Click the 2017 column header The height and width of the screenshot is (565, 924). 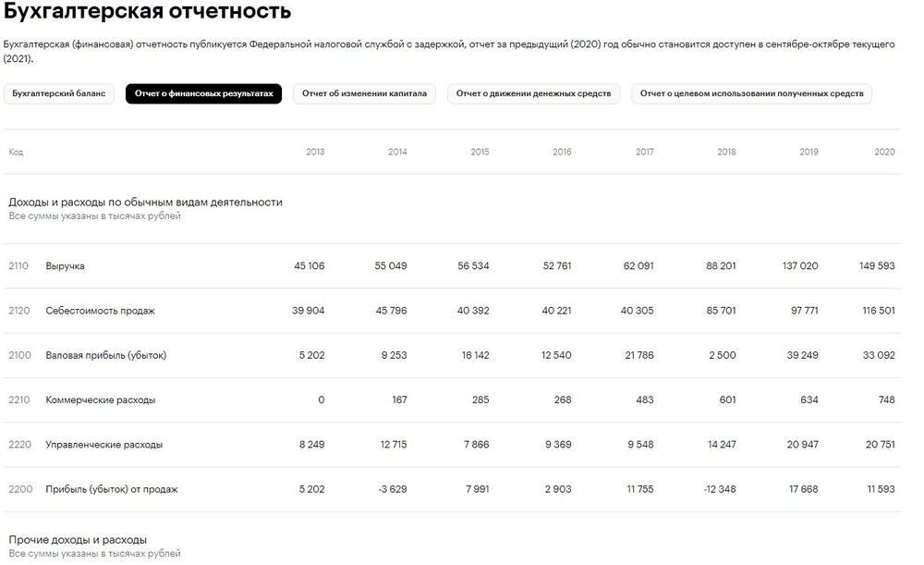(644, 152)
